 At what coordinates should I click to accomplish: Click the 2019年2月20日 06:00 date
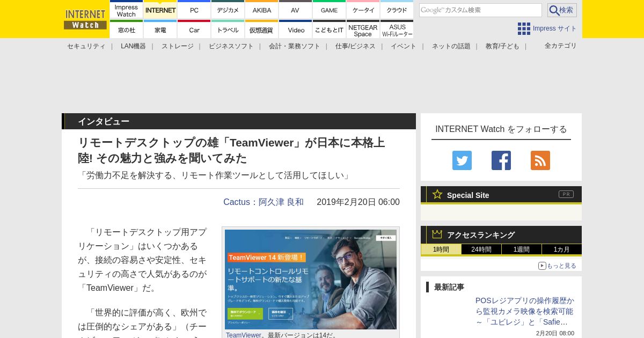pos(358,202)
